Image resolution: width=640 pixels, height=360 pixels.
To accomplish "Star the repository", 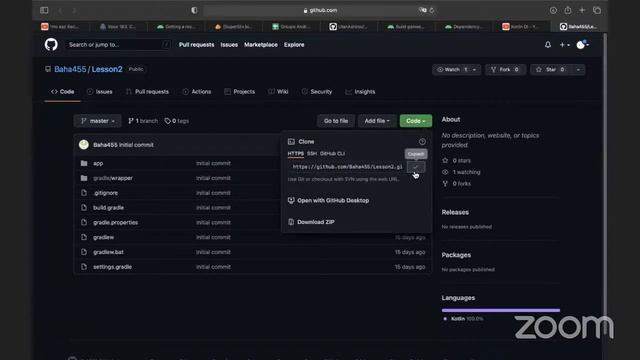I will [551, 69].
